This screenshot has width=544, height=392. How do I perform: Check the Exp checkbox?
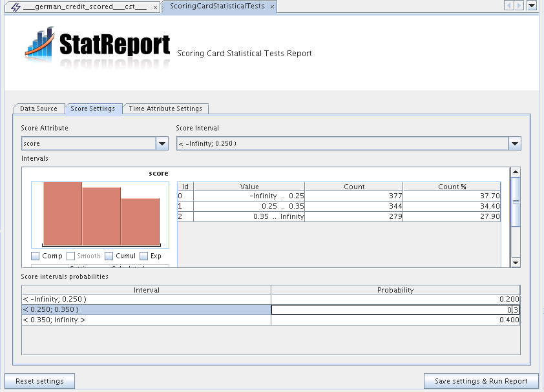point(143,256)
